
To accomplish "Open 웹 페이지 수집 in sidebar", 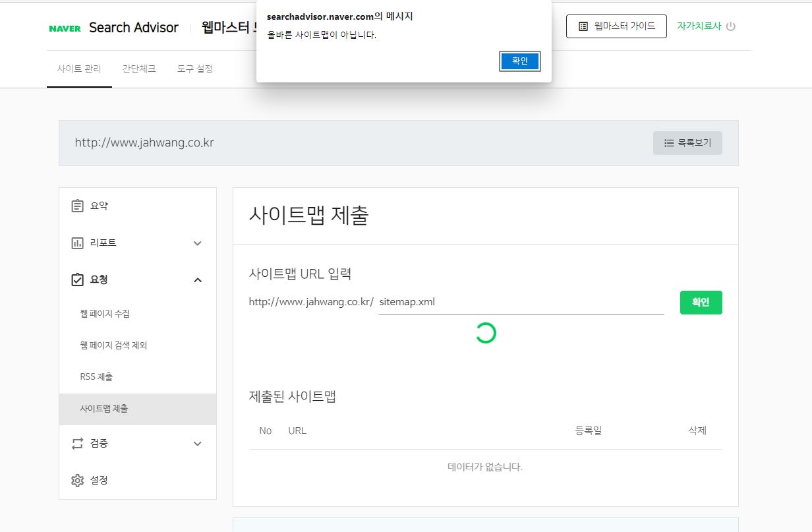I will point(105,314).
